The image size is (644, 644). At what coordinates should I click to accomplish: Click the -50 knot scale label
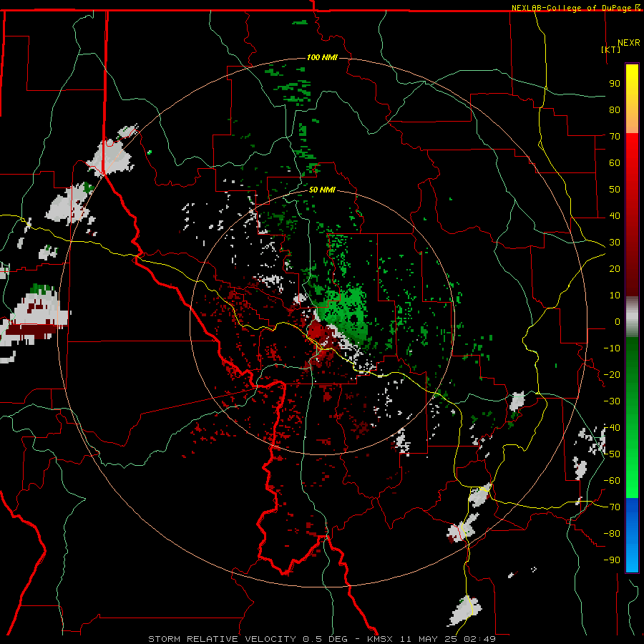pos(612,454)
